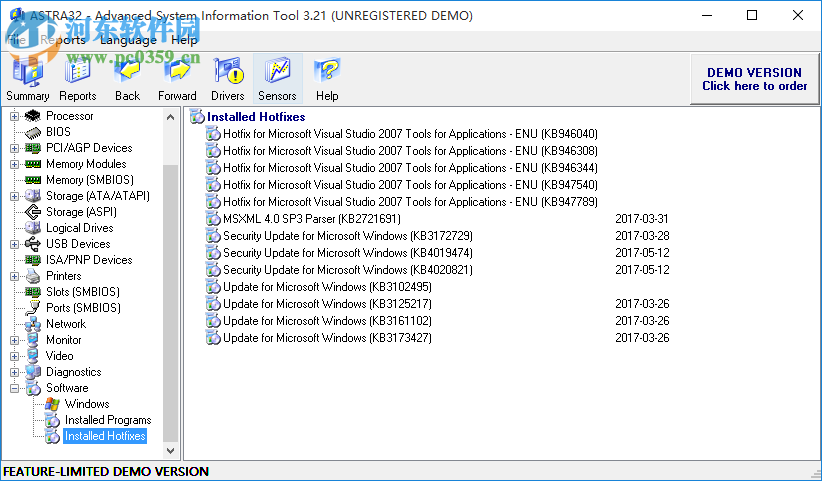This screenshot has width=822, height=481.
Task: Click the BIOS chip icon in tree
Action: click(33, 132)
